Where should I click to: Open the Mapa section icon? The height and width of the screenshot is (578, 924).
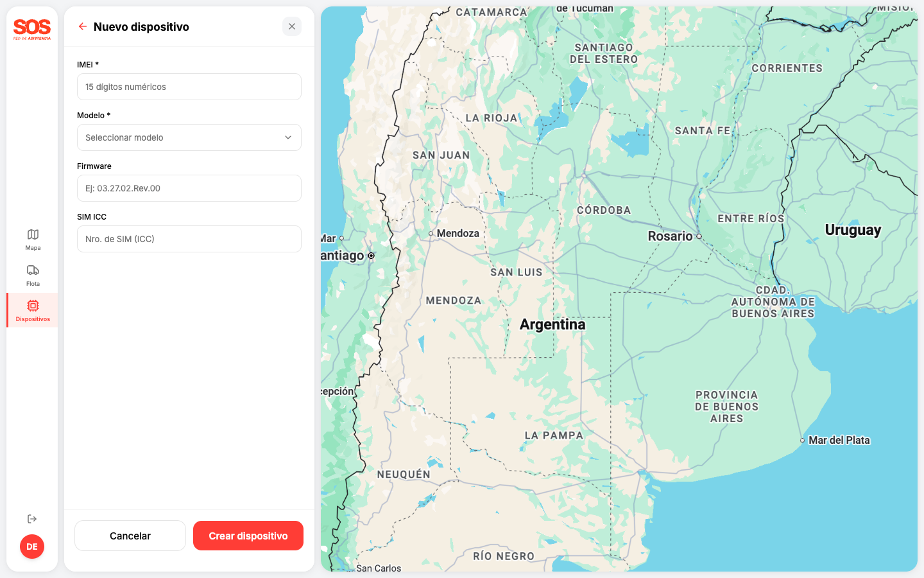click(x=33, y=235)
